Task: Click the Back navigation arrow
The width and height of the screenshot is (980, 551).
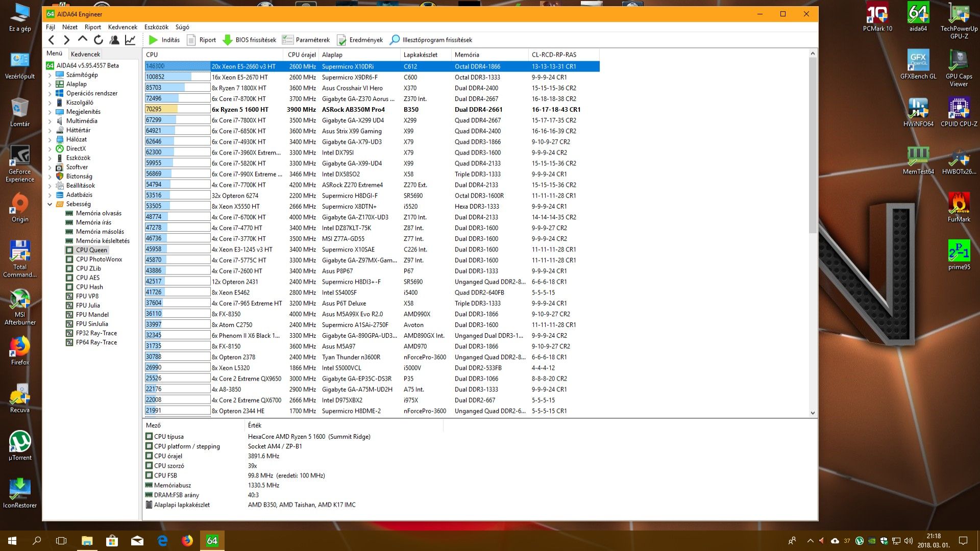Action: pyautogui.click(x=51, y=40)
